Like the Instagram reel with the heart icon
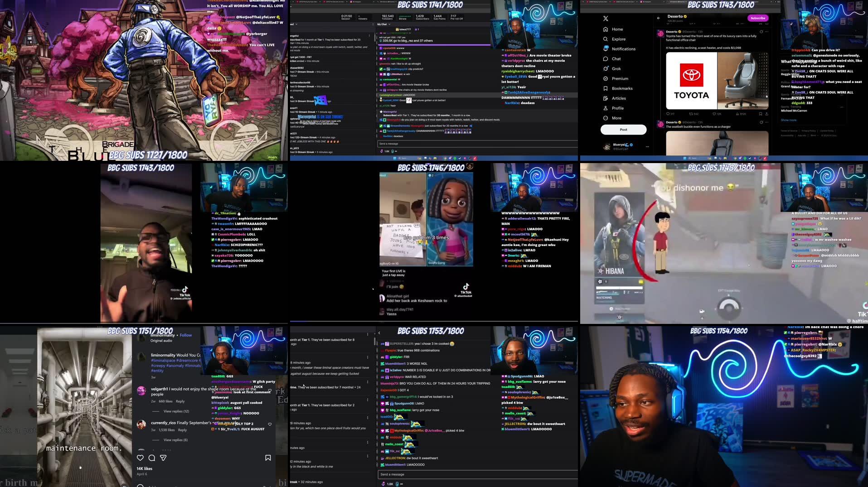The image size is (868, 487). 140,458
